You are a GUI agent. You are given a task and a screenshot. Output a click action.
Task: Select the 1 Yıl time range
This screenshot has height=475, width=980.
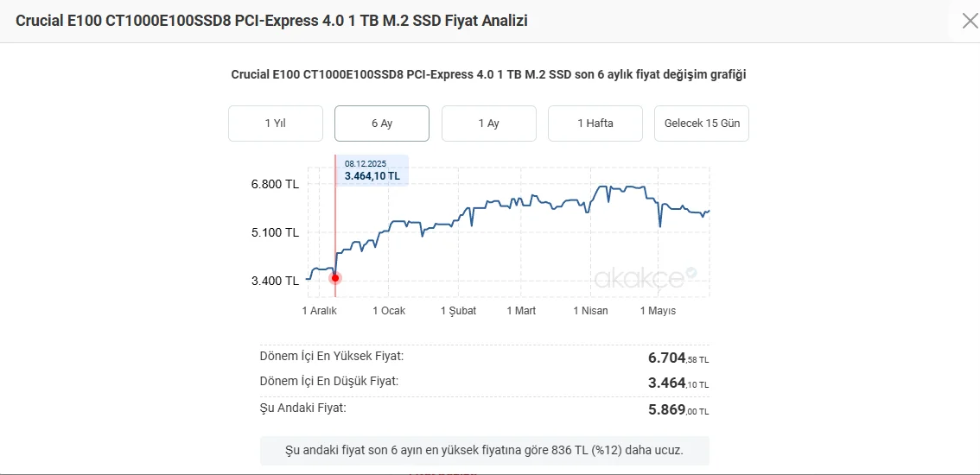(276, 123)
